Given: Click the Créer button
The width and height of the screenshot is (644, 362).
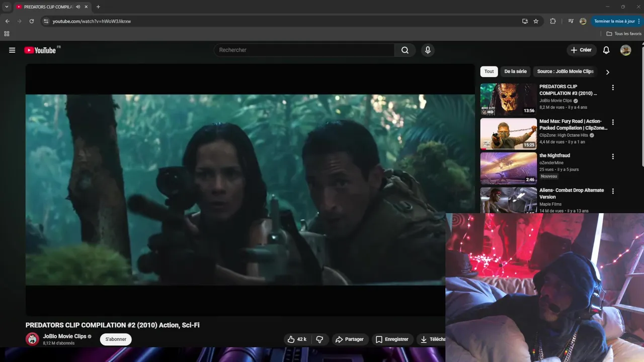Looking at the screenshot, I should click(581, 50).
